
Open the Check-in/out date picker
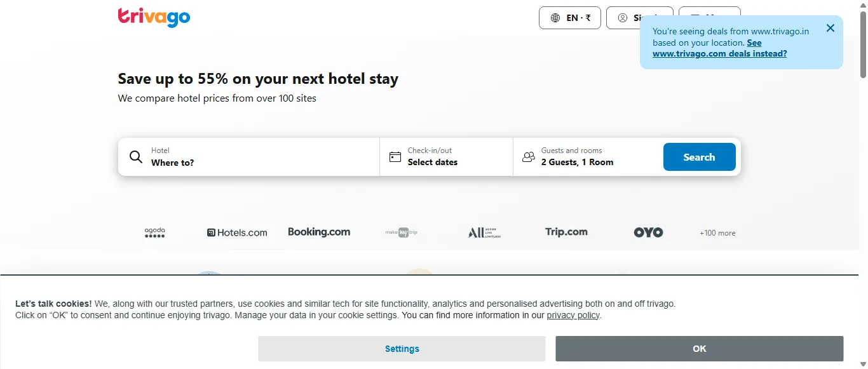click(446, 157)
